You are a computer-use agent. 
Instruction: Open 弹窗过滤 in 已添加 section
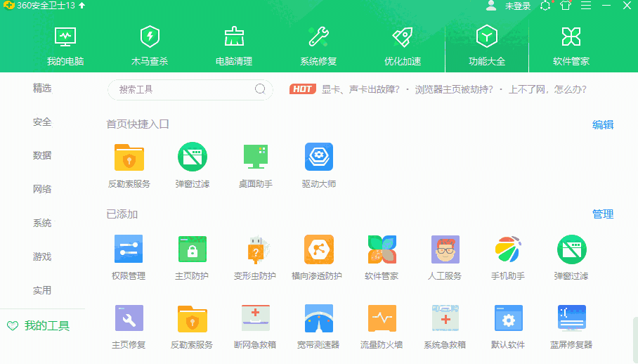[571, 257]
